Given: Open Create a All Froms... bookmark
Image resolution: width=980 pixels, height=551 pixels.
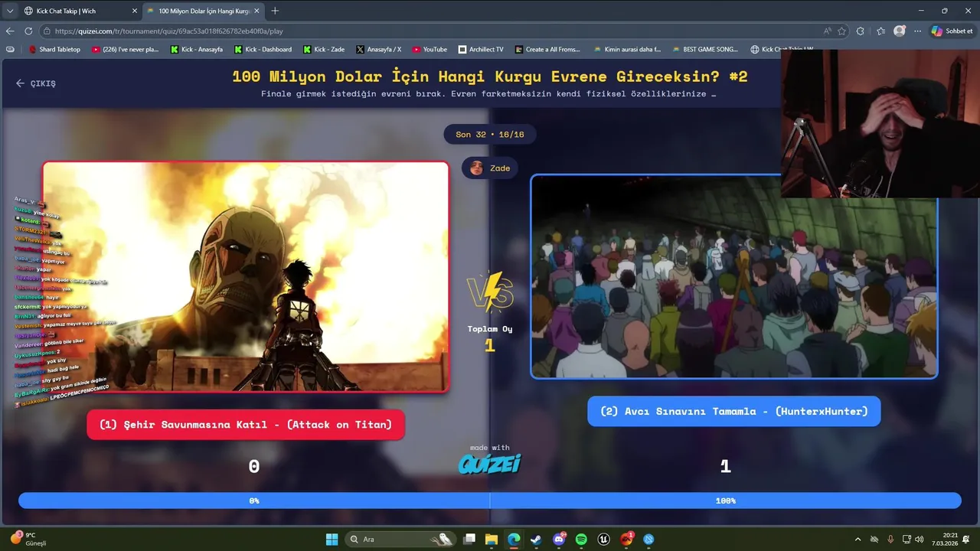Looking at the screenshot, I should point(547,49).
